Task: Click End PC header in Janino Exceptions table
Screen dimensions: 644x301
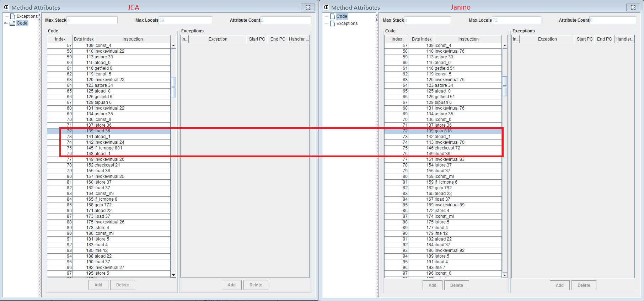Action: point(604,39)
